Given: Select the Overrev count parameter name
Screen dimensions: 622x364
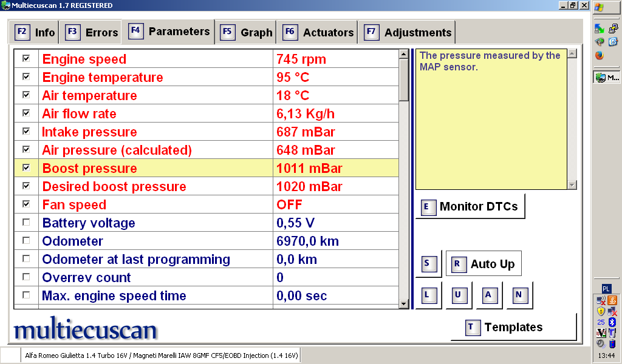Looking at the screenshot, I should pyautogui.click(x=86, y=278).
